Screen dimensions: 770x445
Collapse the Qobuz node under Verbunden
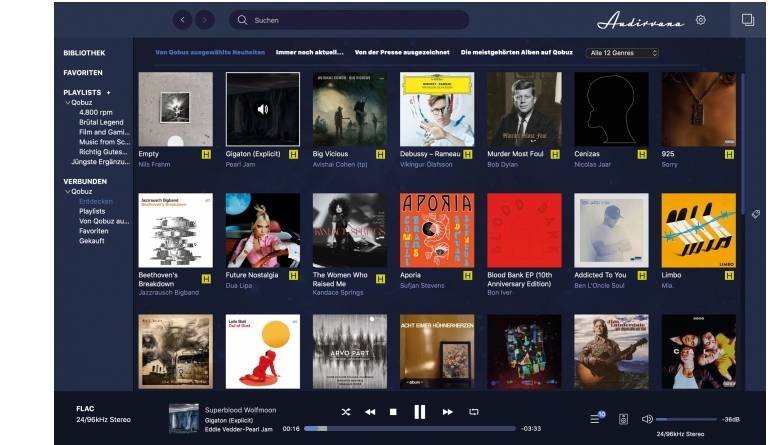[x=68, y=192]
